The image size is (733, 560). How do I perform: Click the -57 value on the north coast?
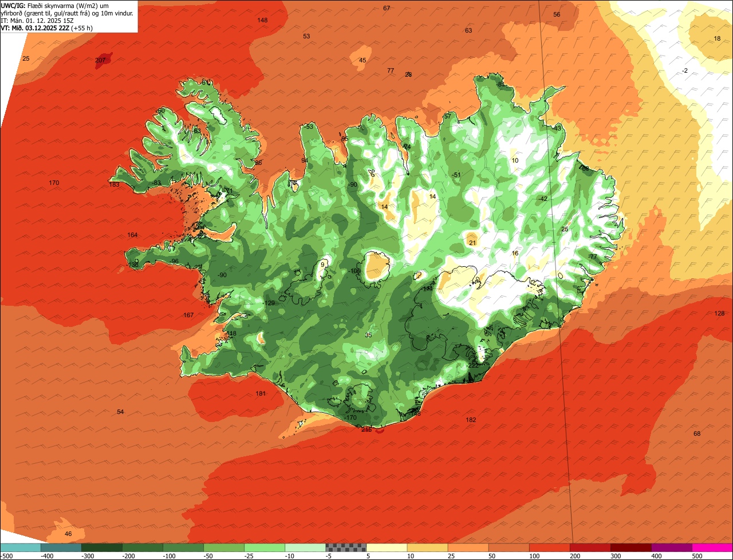point(447,116)
